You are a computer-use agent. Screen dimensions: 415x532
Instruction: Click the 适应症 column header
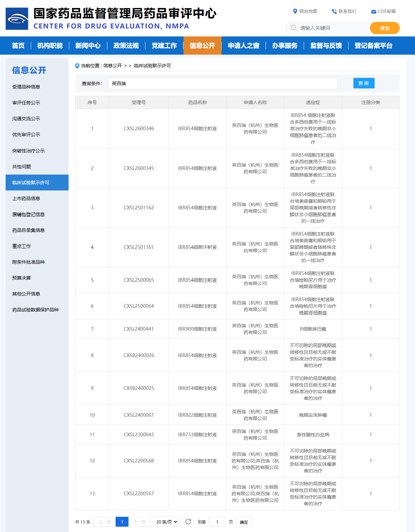tap(313, 102)
